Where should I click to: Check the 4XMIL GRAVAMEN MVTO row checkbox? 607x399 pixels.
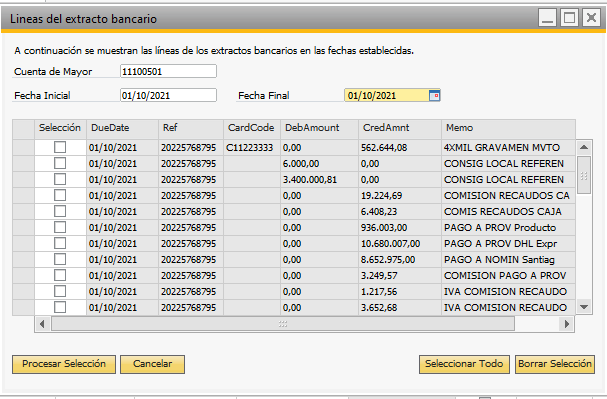[x=60, y=147]
